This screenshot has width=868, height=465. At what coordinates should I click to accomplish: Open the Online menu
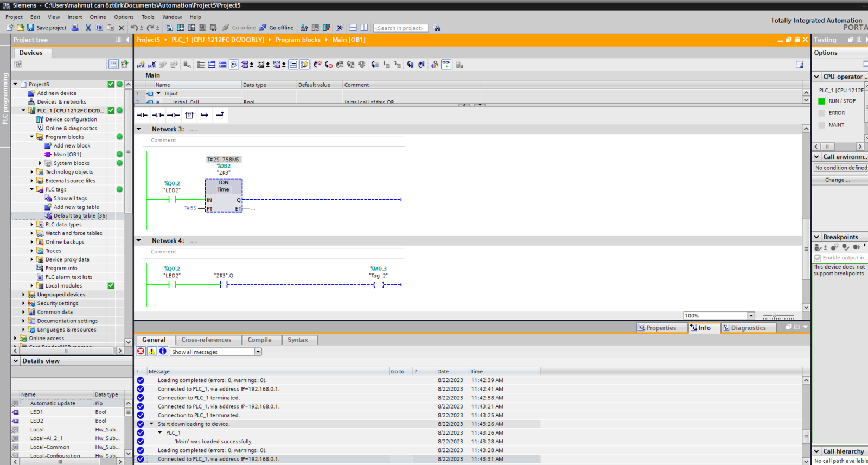pos(98,17)
